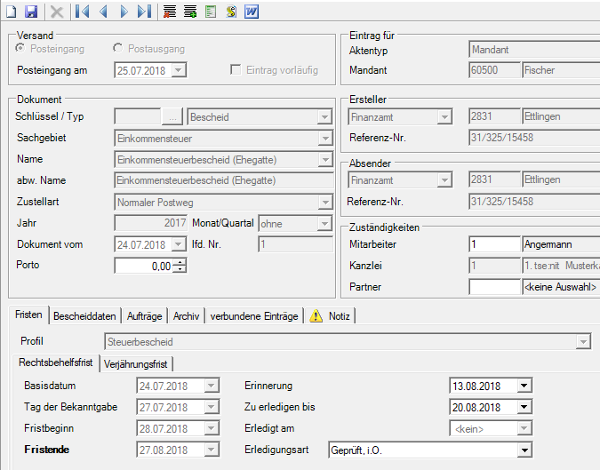Open the Basisdatum date dropdown
The width and height of the screenshot is (600, 470).
[x=211, y=385]
